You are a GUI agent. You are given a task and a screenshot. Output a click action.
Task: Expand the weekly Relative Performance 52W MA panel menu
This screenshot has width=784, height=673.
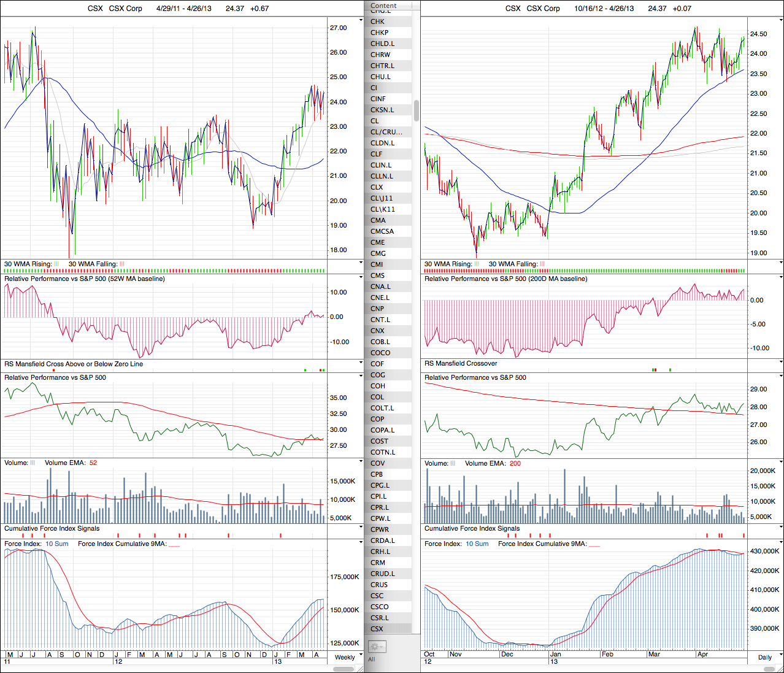point(361,279)
